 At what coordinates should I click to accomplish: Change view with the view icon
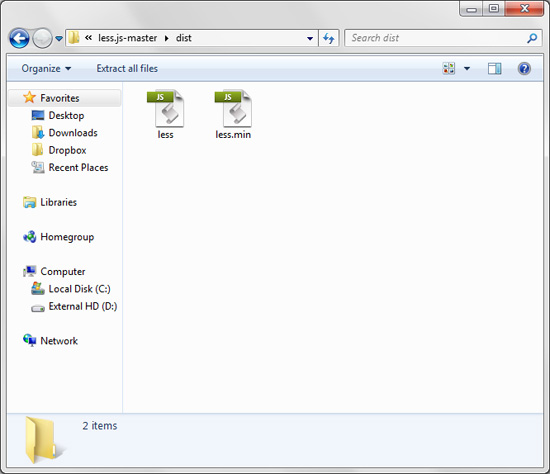[449, 68]
